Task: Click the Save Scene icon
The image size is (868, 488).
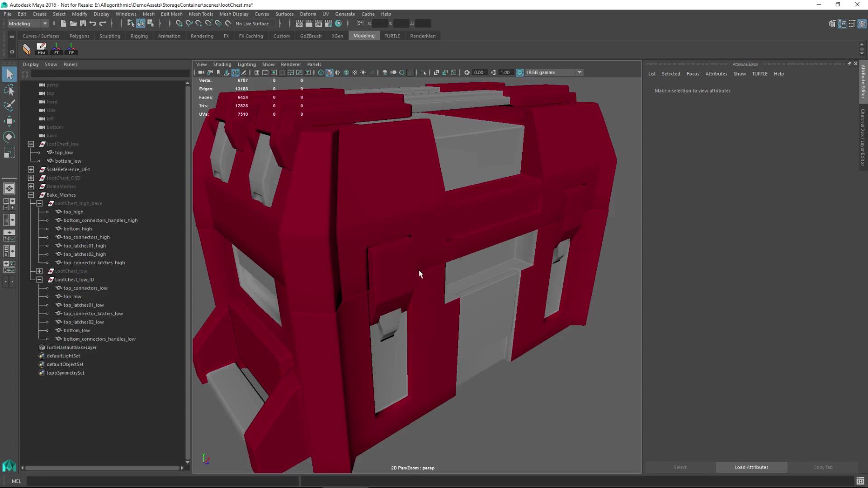Action: [83, 23]
